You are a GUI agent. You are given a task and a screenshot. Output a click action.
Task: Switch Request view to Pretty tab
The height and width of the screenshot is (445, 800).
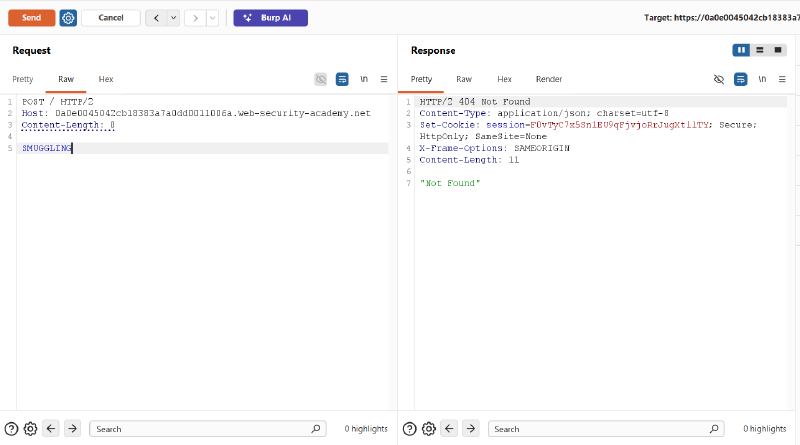tap(23, 79)
